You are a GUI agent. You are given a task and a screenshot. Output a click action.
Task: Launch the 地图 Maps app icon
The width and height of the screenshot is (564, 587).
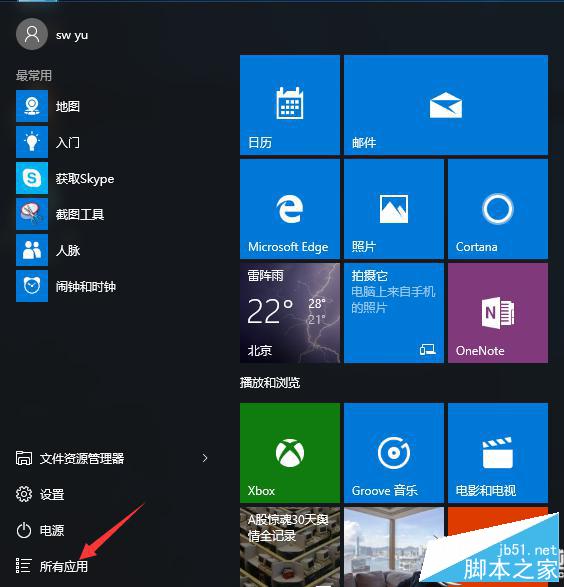32,106
